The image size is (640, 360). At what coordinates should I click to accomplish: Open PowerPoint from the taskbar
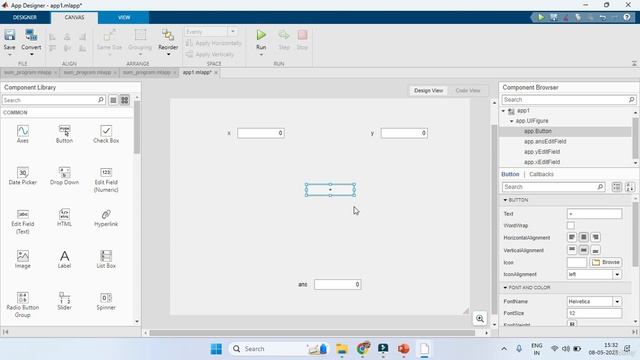click(x=403, y=349)
